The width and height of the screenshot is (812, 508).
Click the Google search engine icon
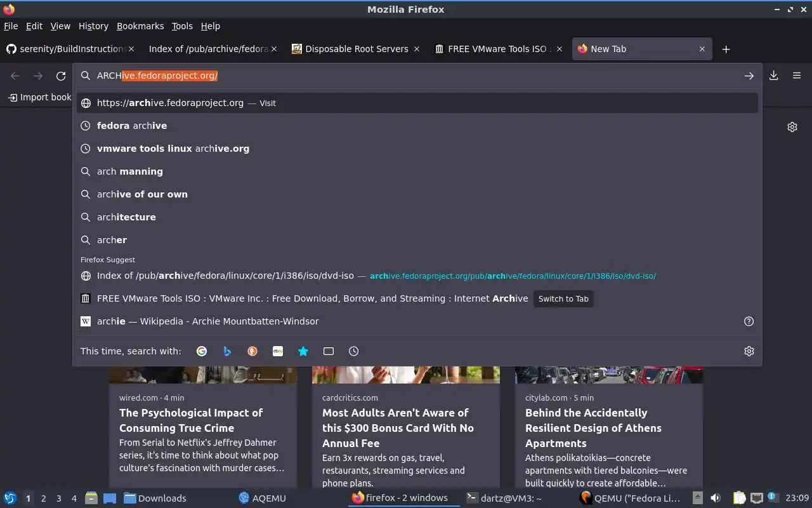tap(202, 351)
